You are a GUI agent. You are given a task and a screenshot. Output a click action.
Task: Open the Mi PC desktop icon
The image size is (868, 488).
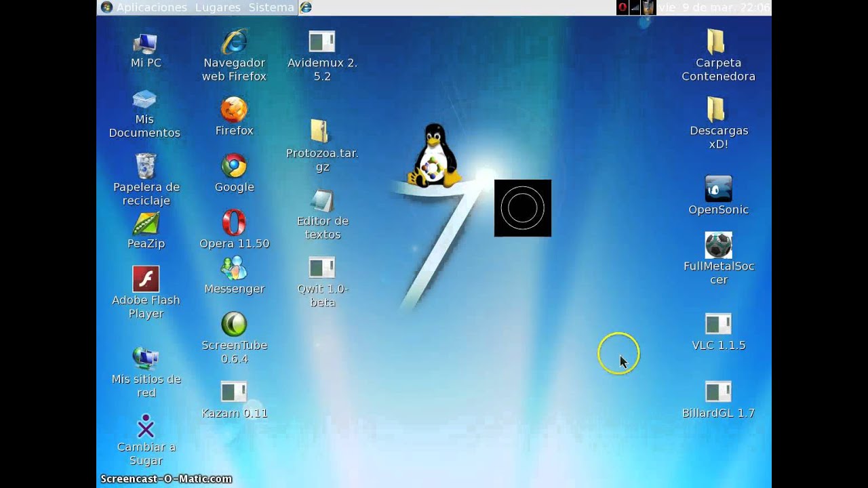145,43
